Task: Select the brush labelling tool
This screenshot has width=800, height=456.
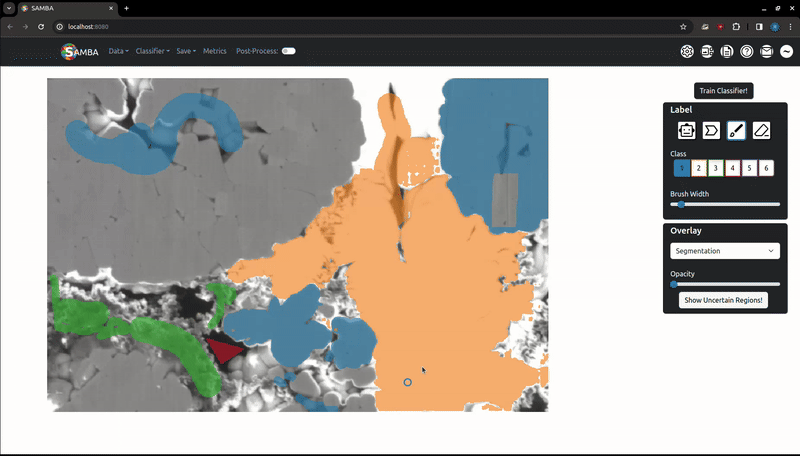Action: (736, 130)
